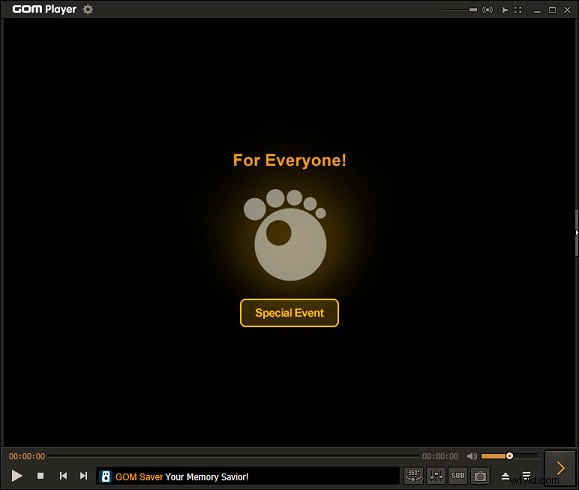Click the Special Event button
Image resolution: width=579 pixels, height=490 pixels.
[x=290, y=313]
